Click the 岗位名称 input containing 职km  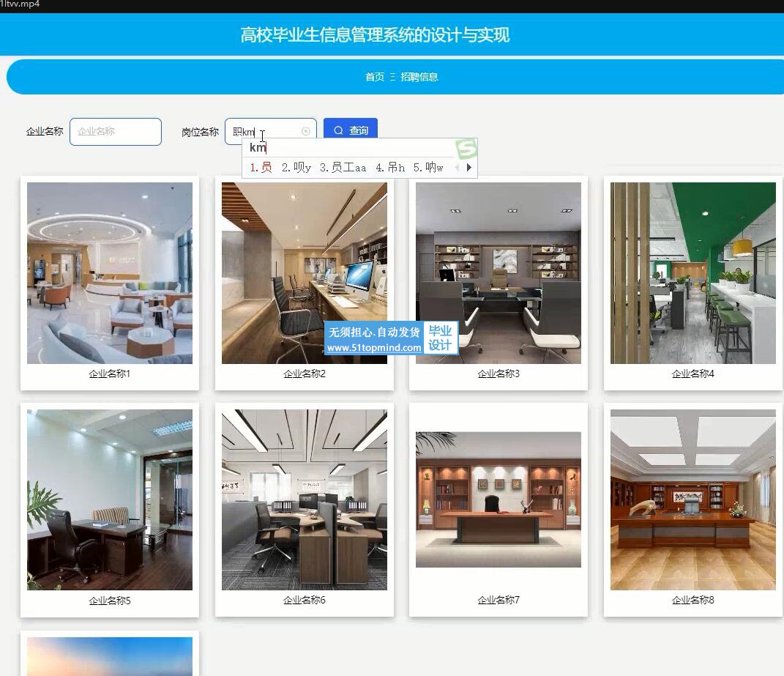(x=271, y=132)
